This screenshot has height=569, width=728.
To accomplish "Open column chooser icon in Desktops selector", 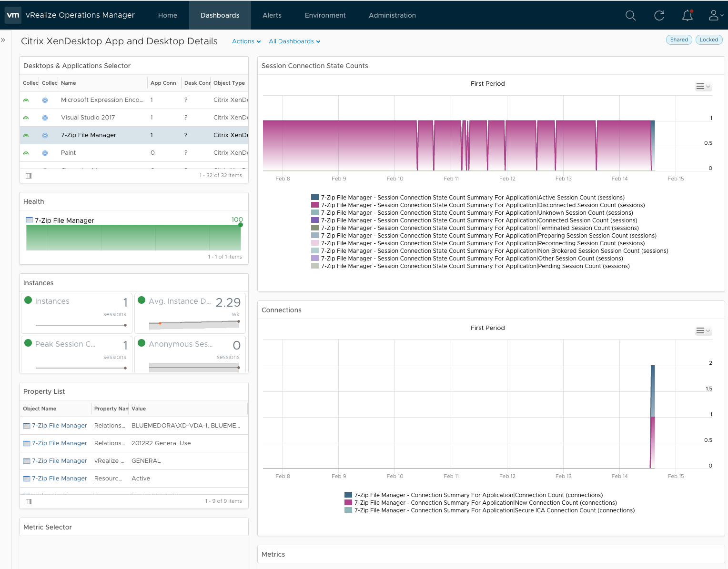I will pyautogui.click(x=29, y=176).
